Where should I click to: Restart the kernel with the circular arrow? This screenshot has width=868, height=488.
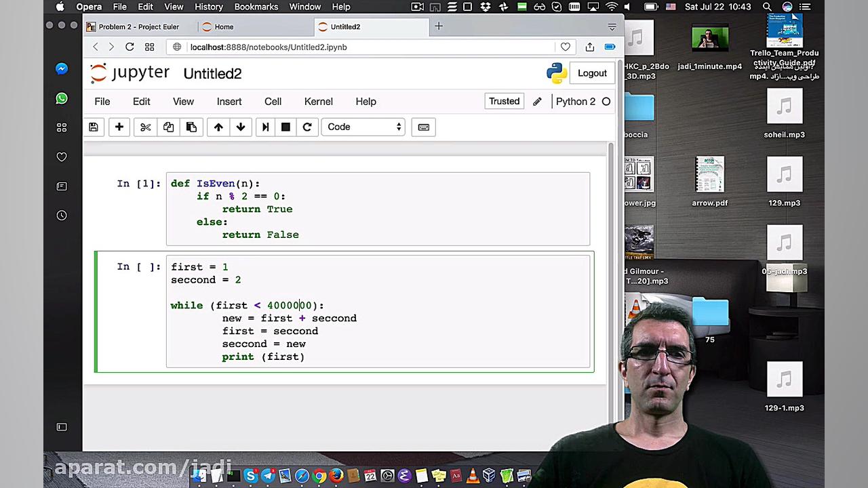pos(307,127)
